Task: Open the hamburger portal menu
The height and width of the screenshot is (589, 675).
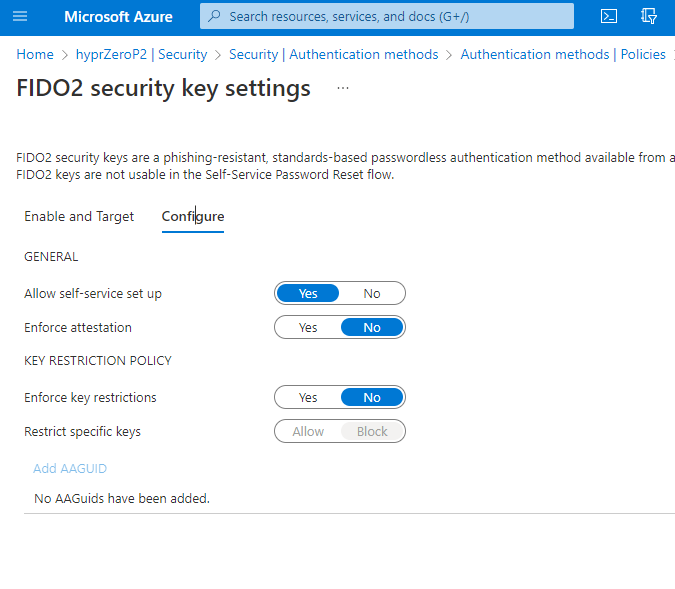Action: click(x=20, y=16)
